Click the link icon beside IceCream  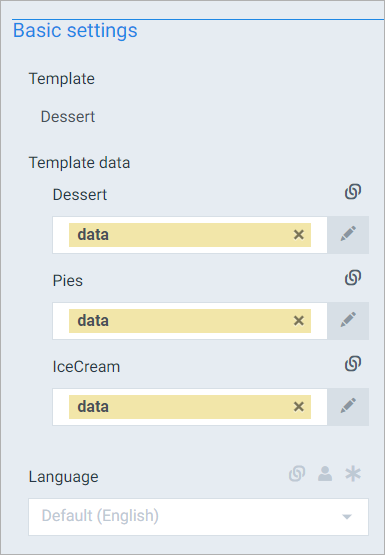(x=353, y=364)
